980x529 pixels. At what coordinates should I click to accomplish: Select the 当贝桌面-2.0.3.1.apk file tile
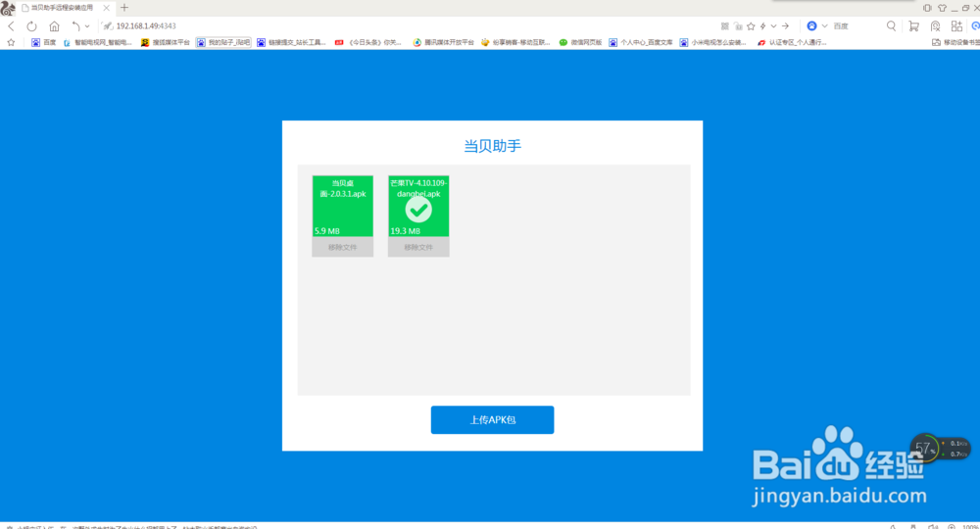point(342,206)
